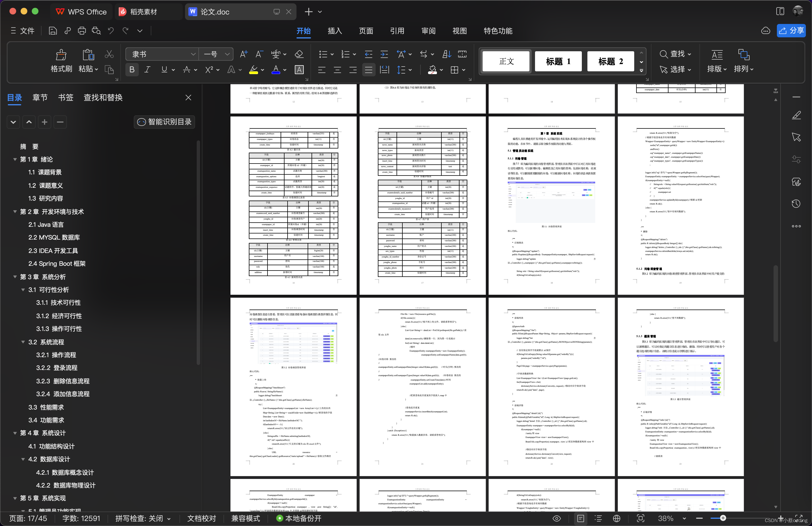Click the font color A swatch
Viewport: 812px width, 526px height.
276,70
